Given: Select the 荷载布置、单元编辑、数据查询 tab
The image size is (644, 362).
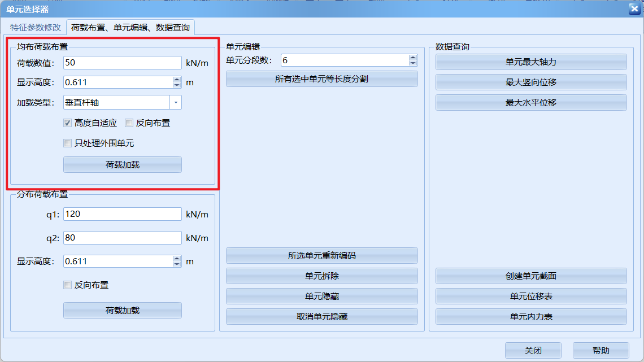Looking at the screenshot, I should tap(130, 27).
